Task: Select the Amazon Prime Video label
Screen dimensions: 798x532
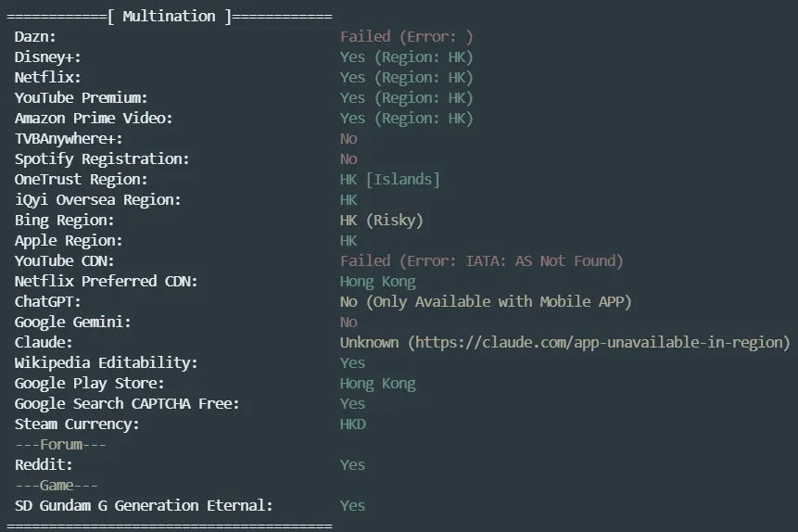Action: click(x=94, y=119)
